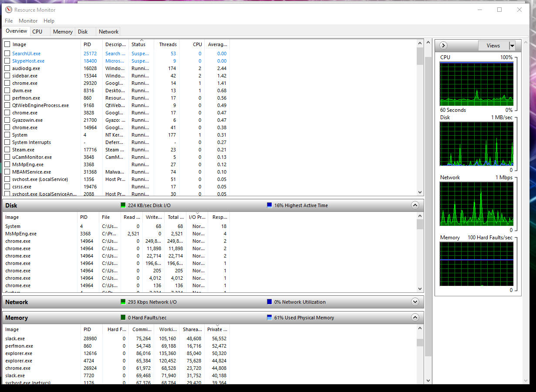
Task: Switch to the Network tab
Action: (x=108, y=32)
